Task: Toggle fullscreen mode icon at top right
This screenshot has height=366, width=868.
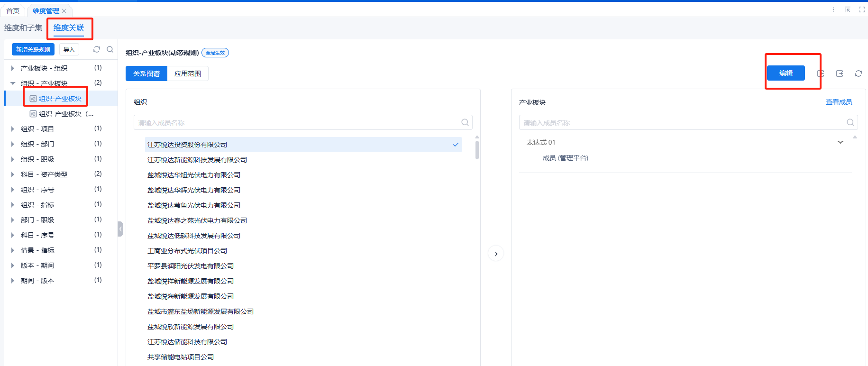Action: (862, 9)
